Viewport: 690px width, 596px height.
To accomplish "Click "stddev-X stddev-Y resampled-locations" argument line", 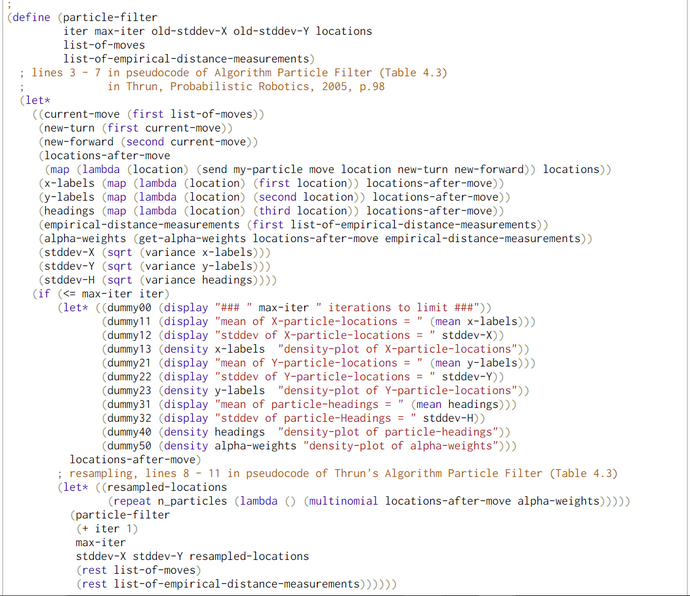I will (192, 556).
